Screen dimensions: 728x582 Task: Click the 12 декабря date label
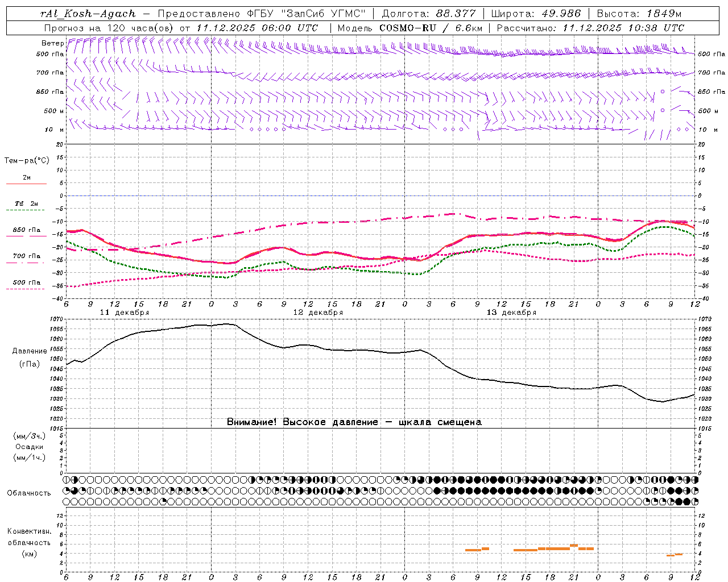[x=318, y=313]
